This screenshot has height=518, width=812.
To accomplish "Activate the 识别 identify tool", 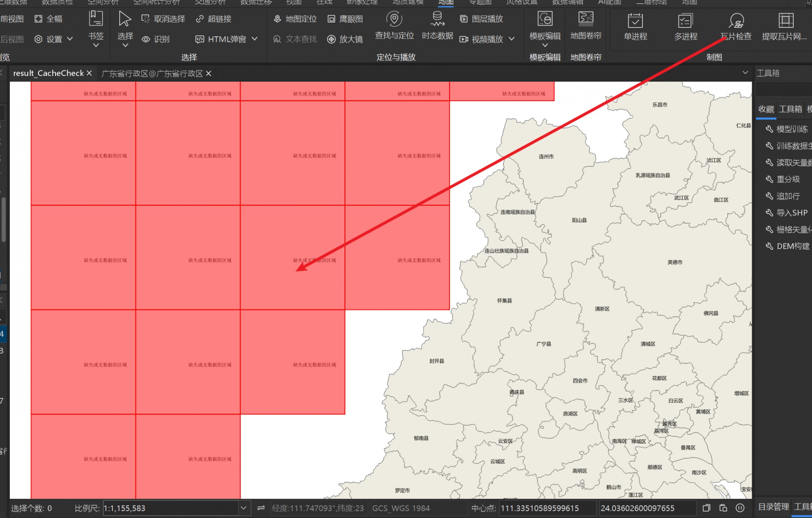I will [156, 39].
